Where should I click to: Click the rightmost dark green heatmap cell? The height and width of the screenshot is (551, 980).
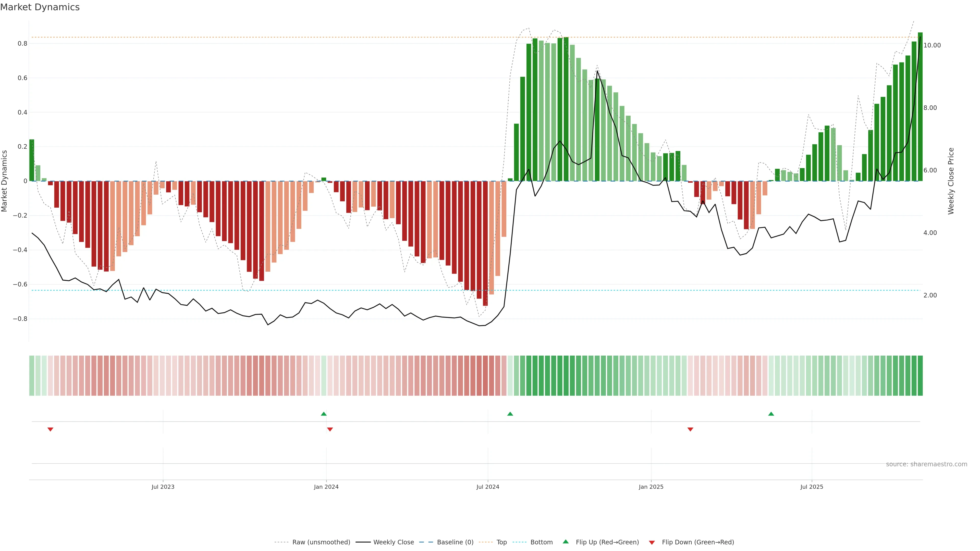click(920, 376)
